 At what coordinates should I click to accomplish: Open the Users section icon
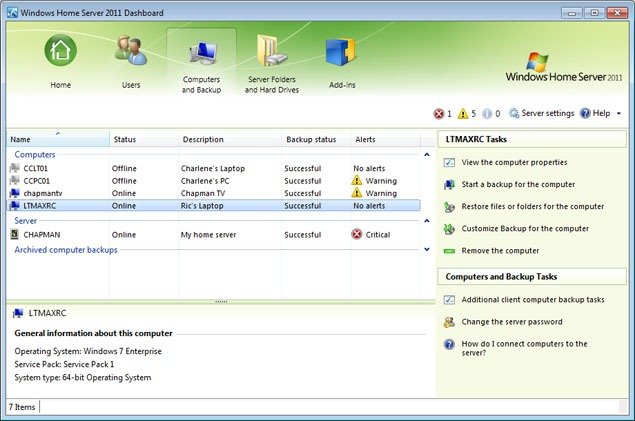(131, 50)
